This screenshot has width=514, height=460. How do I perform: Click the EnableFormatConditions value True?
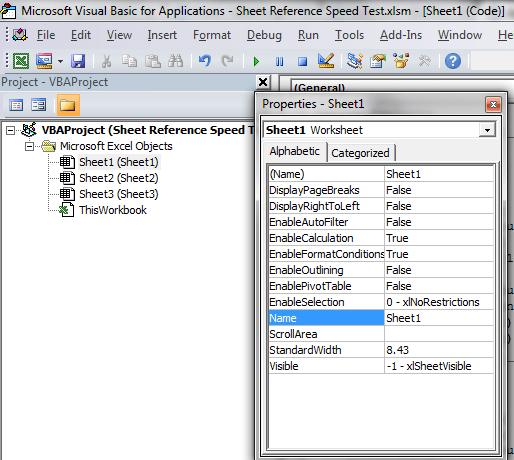pyautogui.click(x=439, y=254)
